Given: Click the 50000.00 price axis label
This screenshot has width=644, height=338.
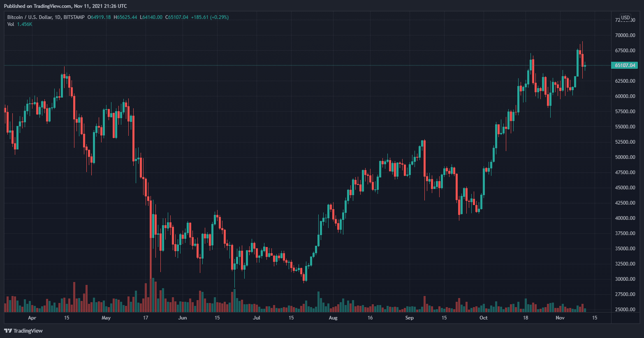Looking at the screenshot, I should click(625, 157).
